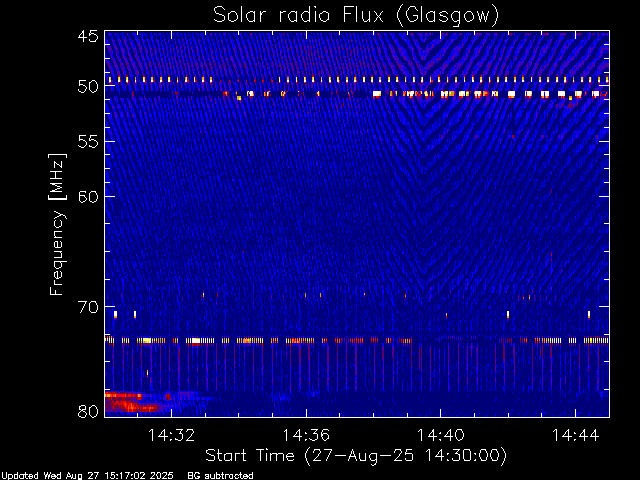Click the '70' frequency tick label
The image size is (640, 480).
88,307
